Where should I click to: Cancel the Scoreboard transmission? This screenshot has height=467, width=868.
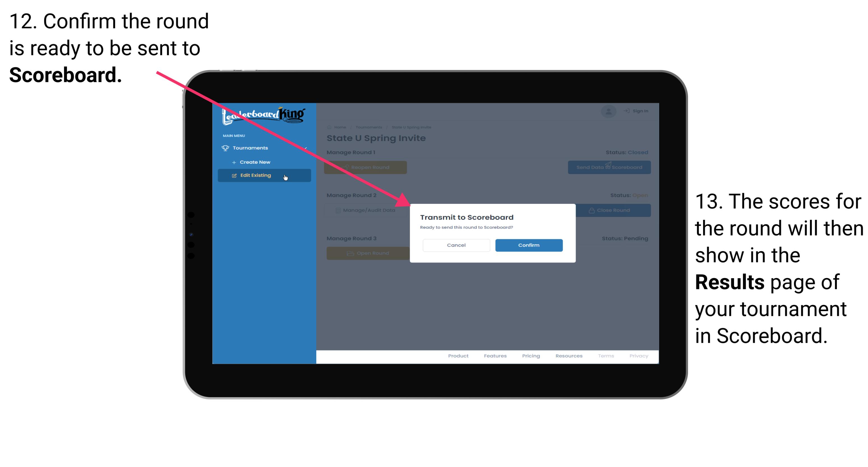point(456,244)
